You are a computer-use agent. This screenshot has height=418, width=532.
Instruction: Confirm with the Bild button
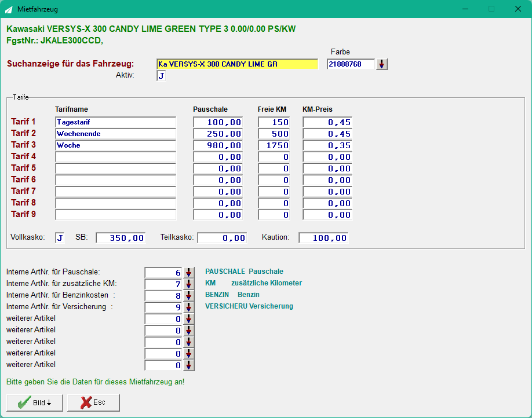click(x=35, y=403)
